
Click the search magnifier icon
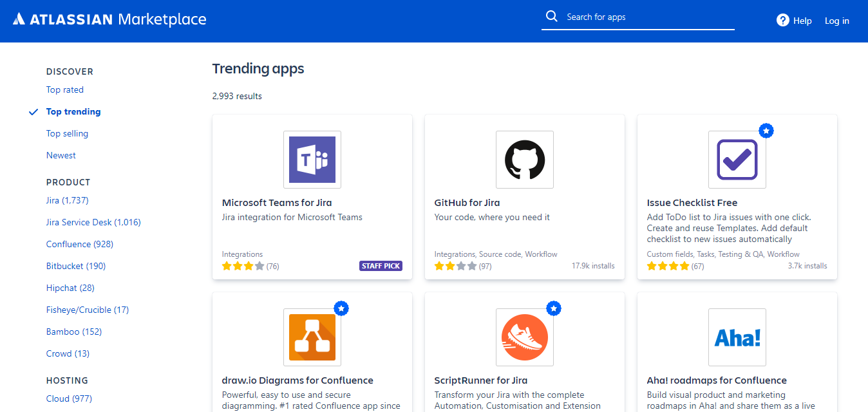552,15
